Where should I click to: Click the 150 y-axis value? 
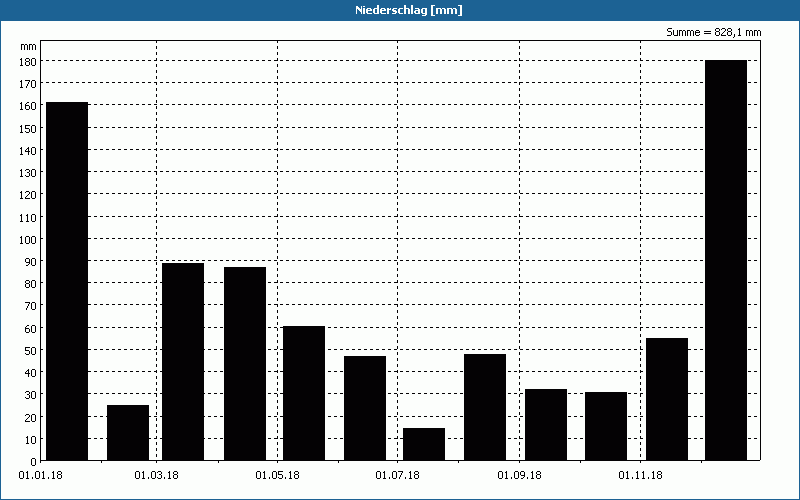[x=28, y=129]
